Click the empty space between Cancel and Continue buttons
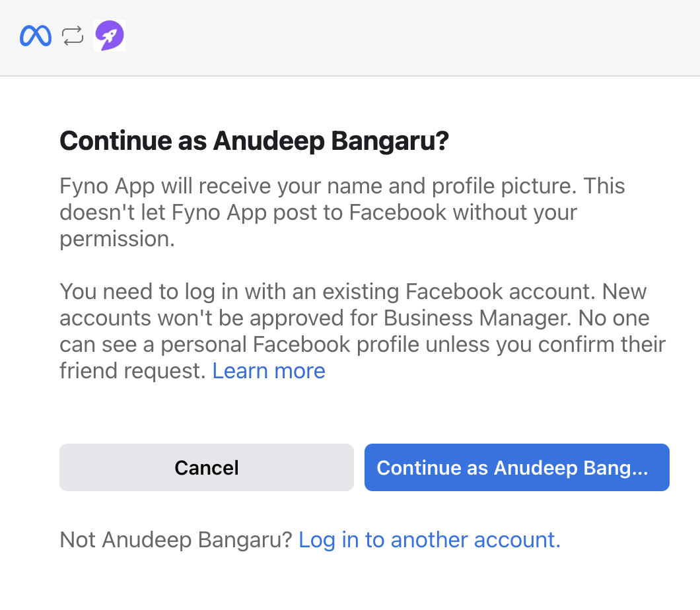The image size is (700, 610). (x=359, y=467)
